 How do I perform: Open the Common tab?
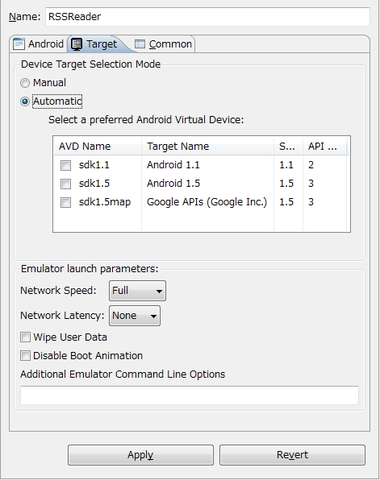click(163, 44)
